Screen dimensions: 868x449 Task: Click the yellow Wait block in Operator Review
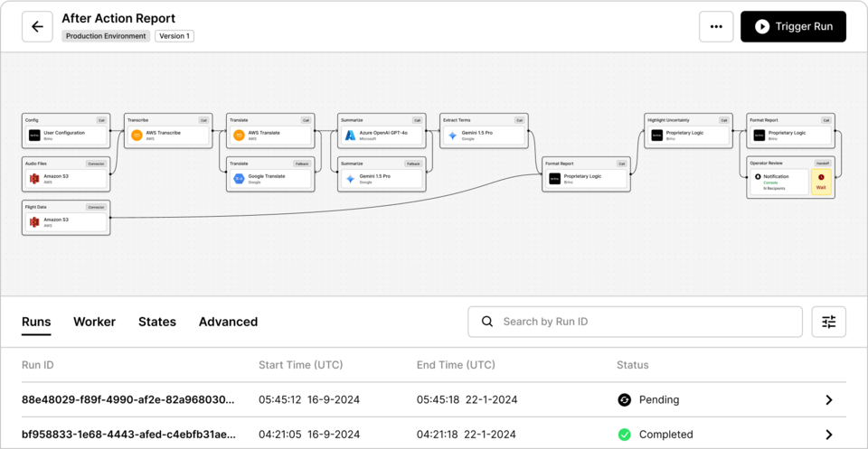[821, 182]
